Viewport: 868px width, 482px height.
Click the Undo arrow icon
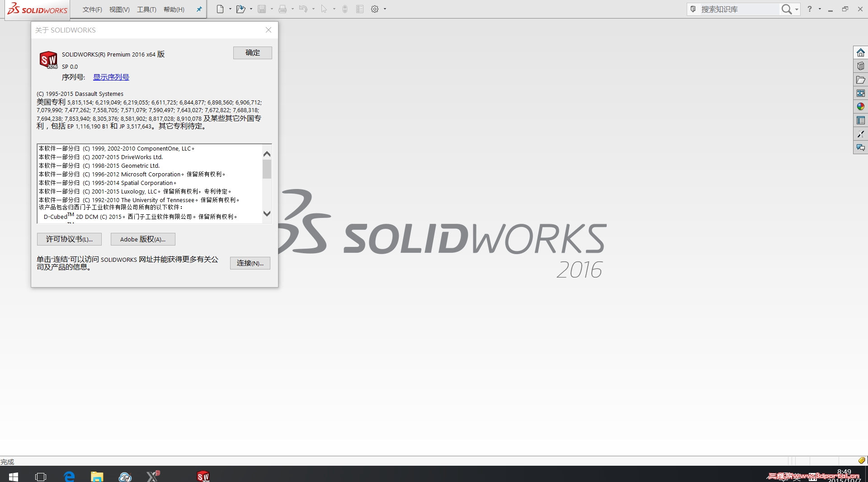(303, 9)
